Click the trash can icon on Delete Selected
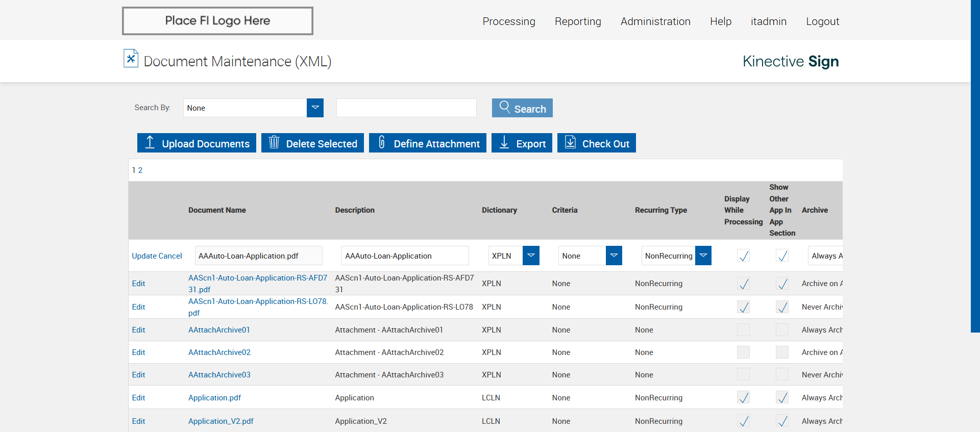Viewport: 980px width, 432px height. pos(274,142)
